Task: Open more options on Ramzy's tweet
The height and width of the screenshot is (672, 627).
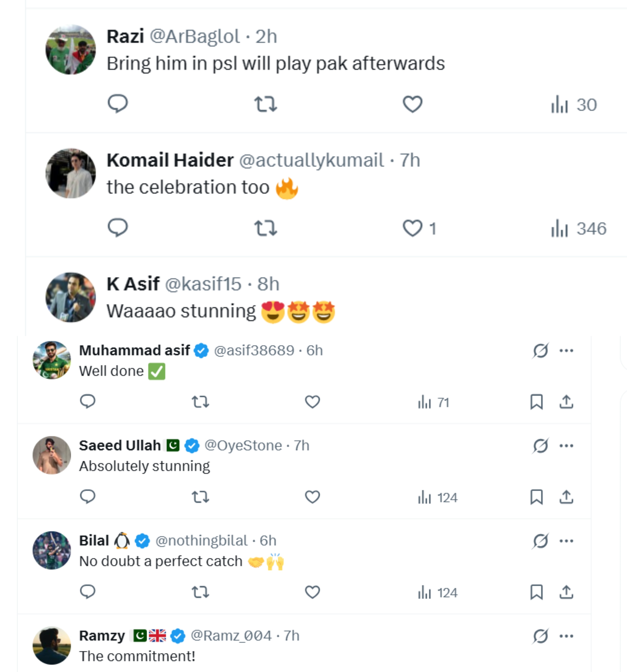Action: point(566,636)
